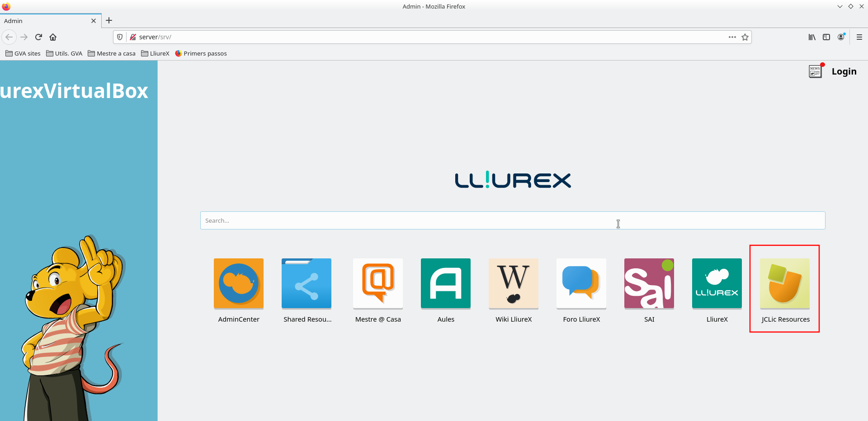
Task: Select the Admin browser tab
Action: (45, 21)
